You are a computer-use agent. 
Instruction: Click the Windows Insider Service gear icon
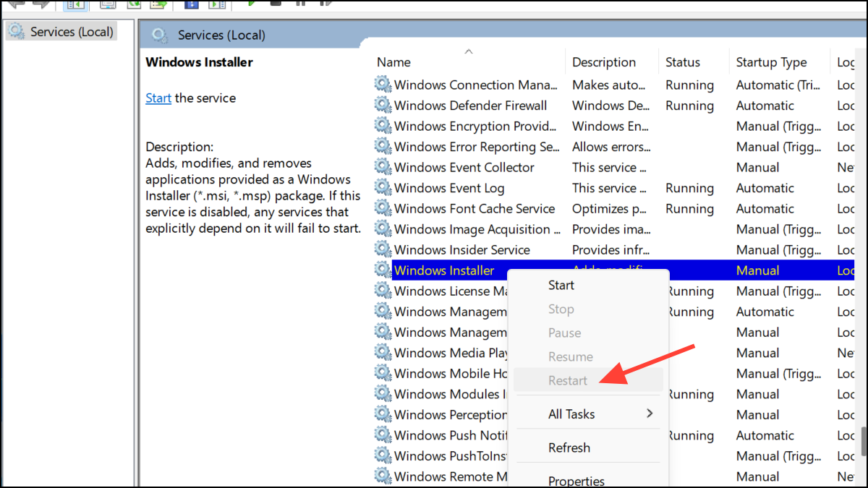(382, 249)
